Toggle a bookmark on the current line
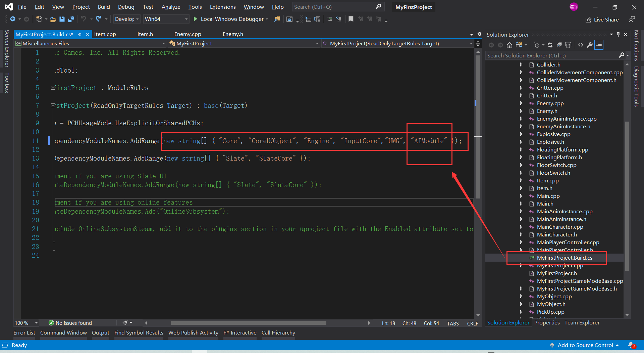Screen dimensions: 644x353 click(351, 19)
